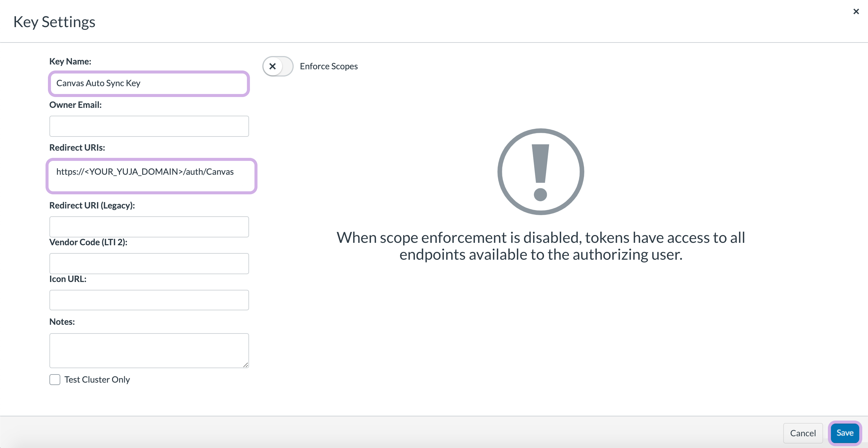The width and height of the screenshot is (868, 448).
Task: Click the large exclamation warning icon
Action: [541, 172]
